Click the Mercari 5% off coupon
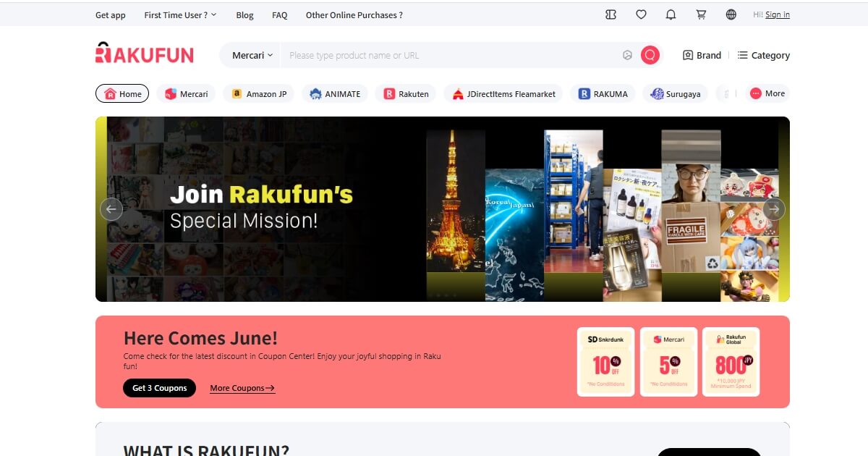Screen dimensions: 868x456 pyautogui.click(x=668, y=362)
